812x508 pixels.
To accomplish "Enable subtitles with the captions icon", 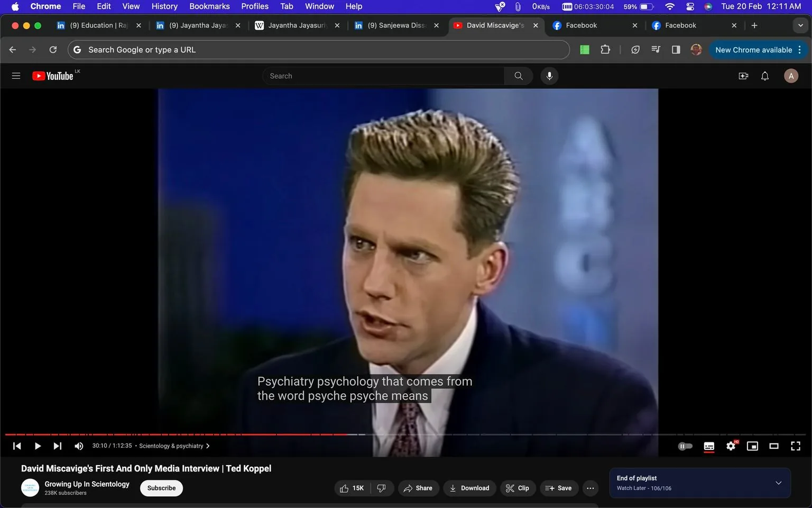I will [x=709, y=446].
